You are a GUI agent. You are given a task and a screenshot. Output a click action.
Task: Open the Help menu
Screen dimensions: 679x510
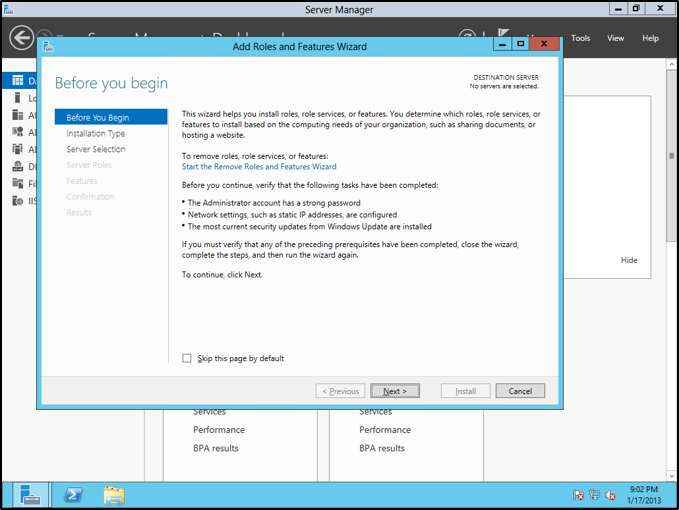coord(650,38)
